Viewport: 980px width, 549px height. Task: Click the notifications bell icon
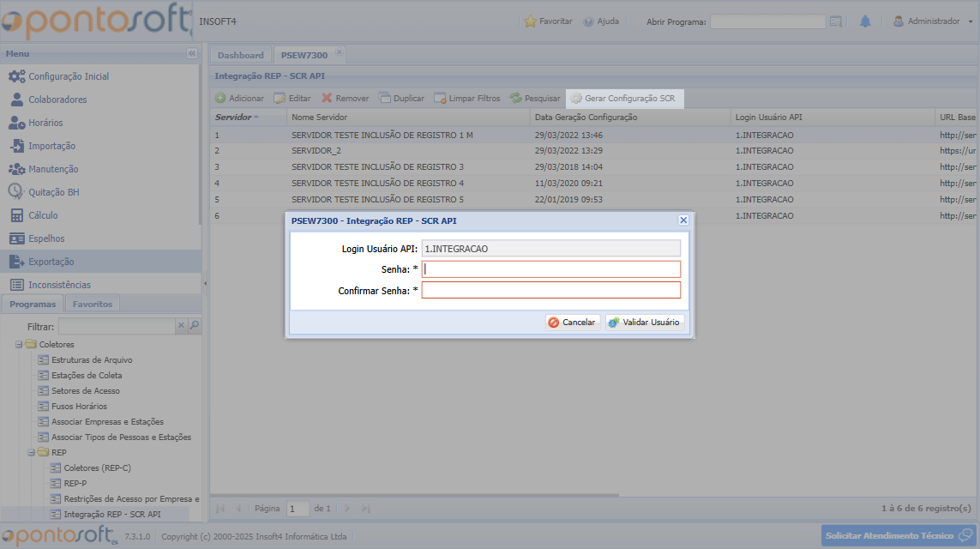tap(865, 21)
